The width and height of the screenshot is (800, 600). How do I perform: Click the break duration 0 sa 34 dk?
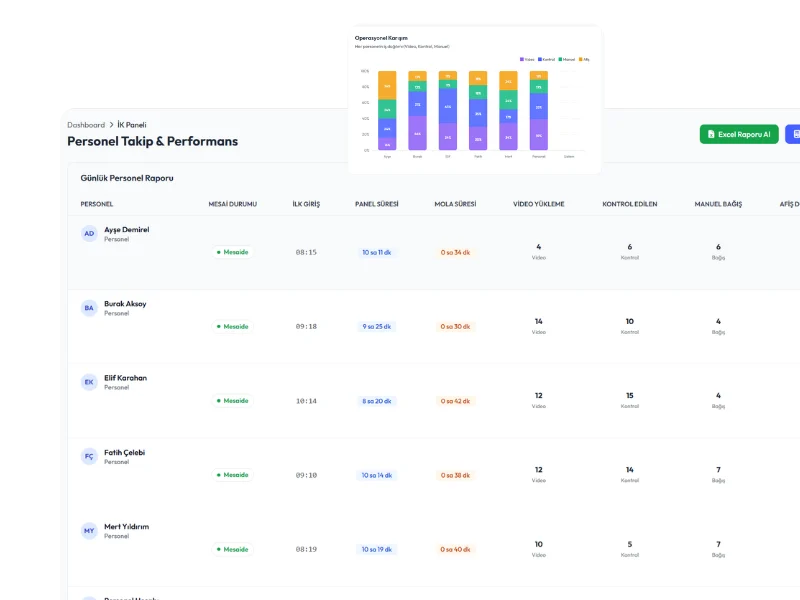point(455,253)
